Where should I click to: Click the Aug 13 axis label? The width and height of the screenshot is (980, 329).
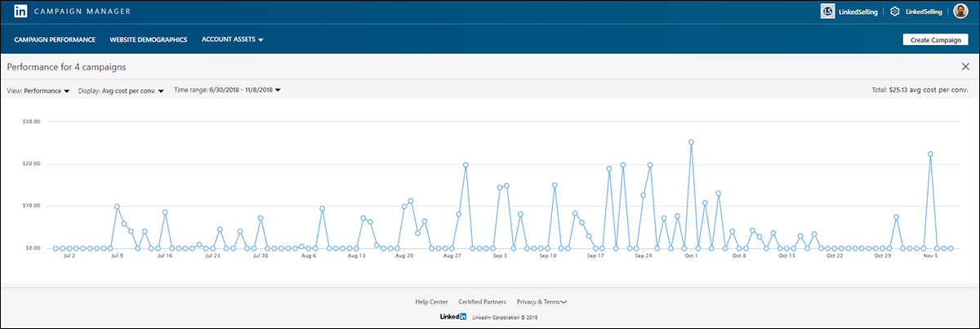click(356, 256)
